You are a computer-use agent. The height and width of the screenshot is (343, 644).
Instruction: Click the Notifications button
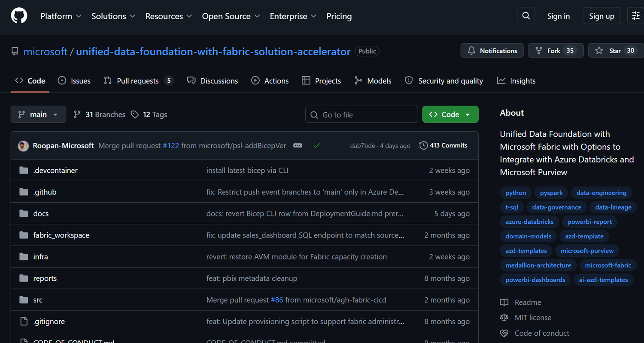tap(492, 51)
